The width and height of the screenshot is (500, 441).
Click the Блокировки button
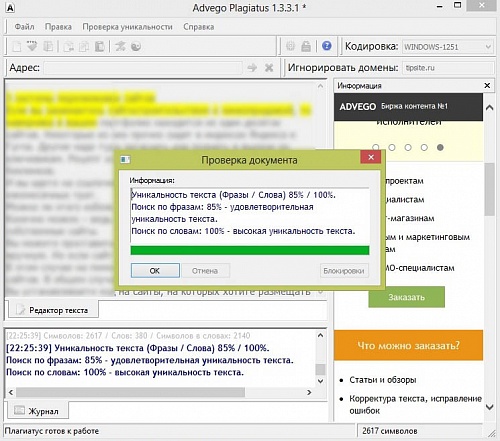344,271
